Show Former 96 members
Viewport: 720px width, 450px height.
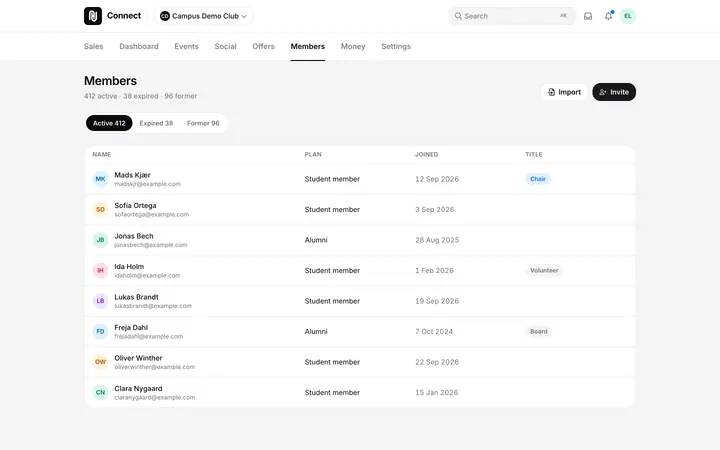coord(203,123)
